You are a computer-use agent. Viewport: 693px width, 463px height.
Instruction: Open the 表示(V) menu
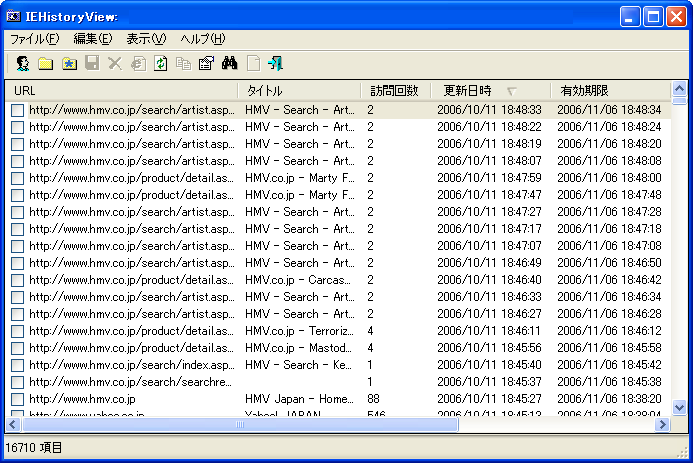pyautogui.click(x=146, y=39)
